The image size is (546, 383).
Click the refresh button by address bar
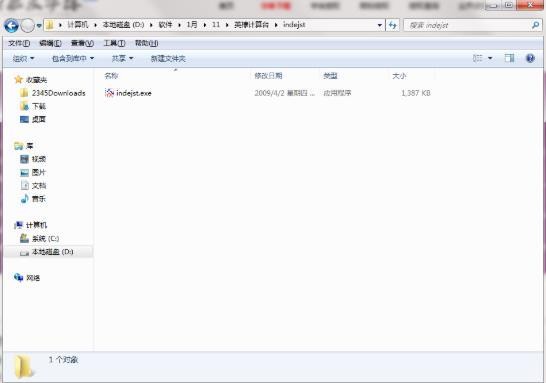393,25
